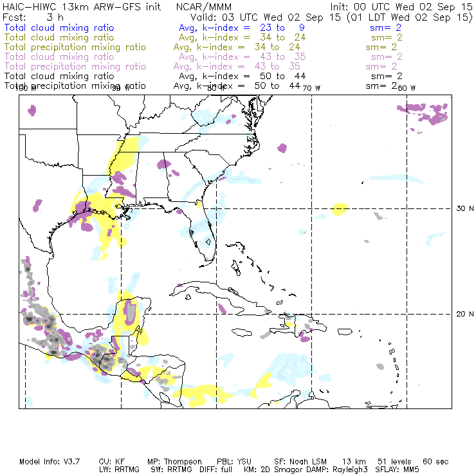
Task: Click the '20 N' latitude label
Action: pyautogui.click(x=465, y=314)
